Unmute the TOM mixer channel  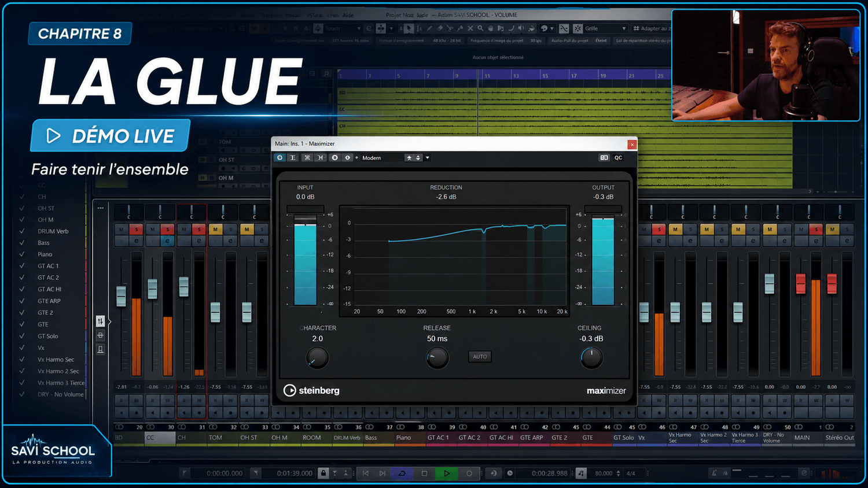coord(215,230)
